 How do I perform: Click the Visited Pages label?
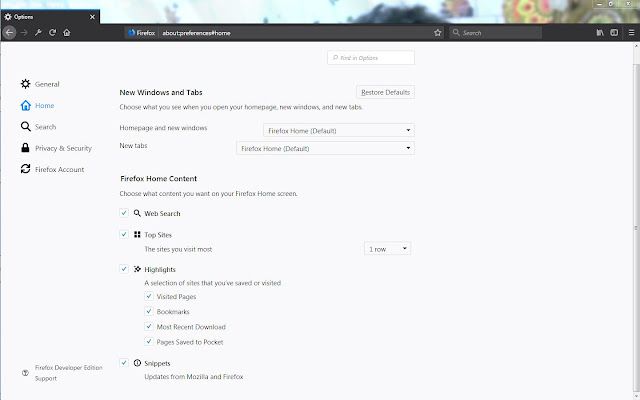coord(176,297)
